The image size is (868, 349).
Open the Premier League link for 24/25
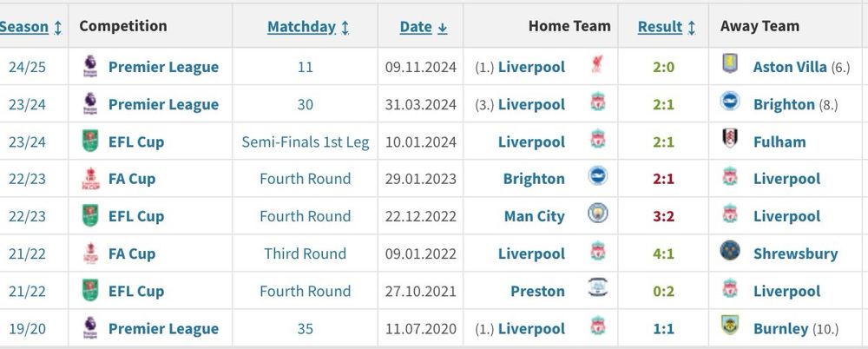163,67
